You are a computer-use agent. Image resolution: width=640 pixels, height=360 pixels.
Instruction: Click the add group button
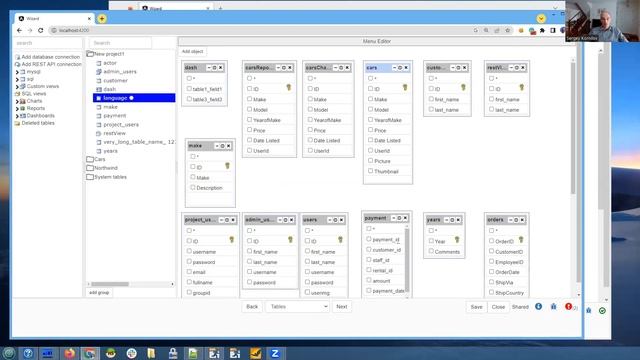click(99, 293)
